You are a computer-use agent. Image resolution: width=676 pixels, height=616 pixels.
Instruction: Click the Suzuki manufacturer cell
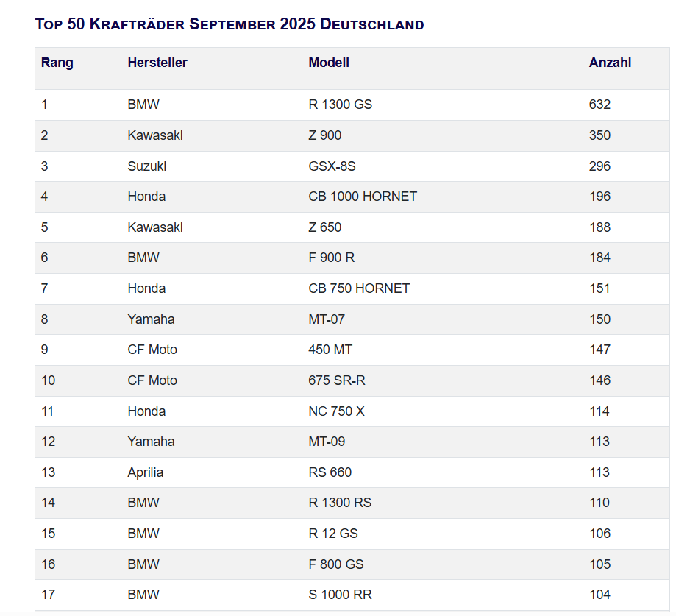tap(147, 166)
